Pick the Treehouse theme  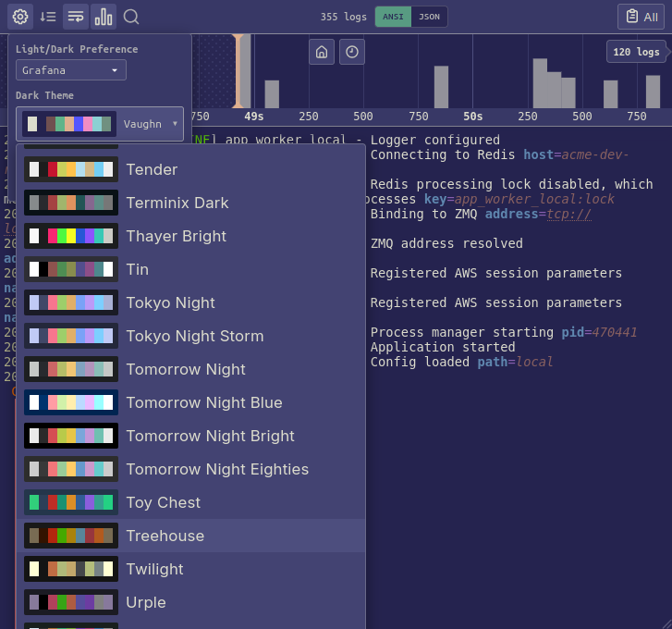[191, 536]
